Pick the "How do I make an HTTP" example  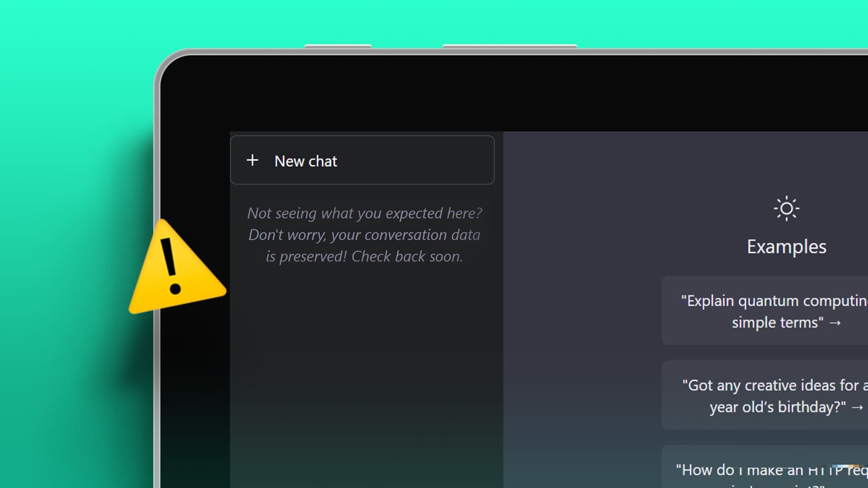(x=765, y=467)
